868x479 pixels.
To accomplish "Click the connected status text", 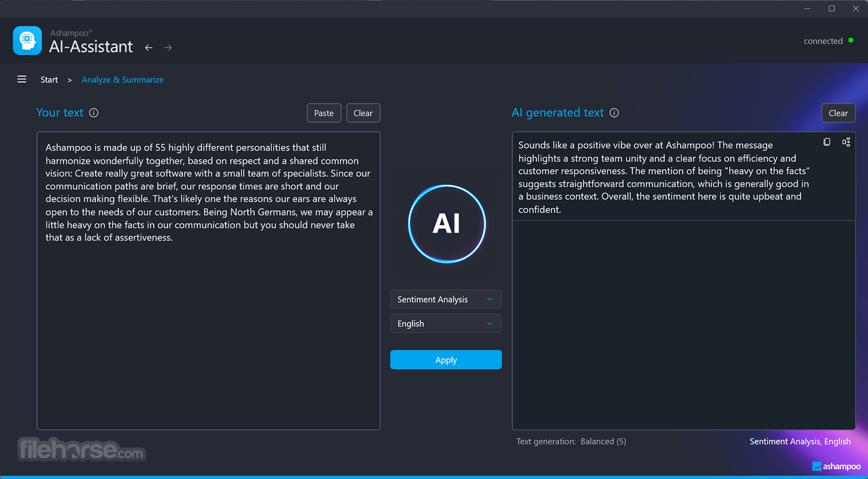I will pyautogui.click(x=823, y=41).
